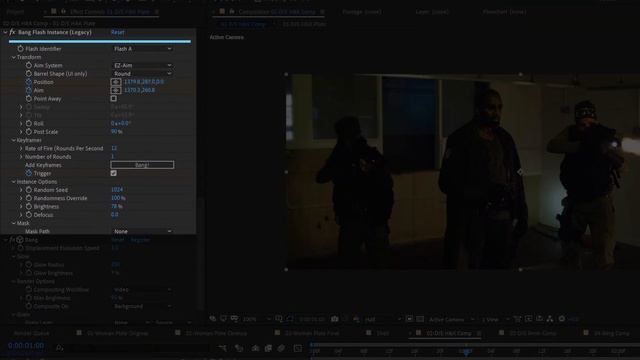The image size is (640, 360).
Task: Click Roll stopwatch icon
Action: 29,123
